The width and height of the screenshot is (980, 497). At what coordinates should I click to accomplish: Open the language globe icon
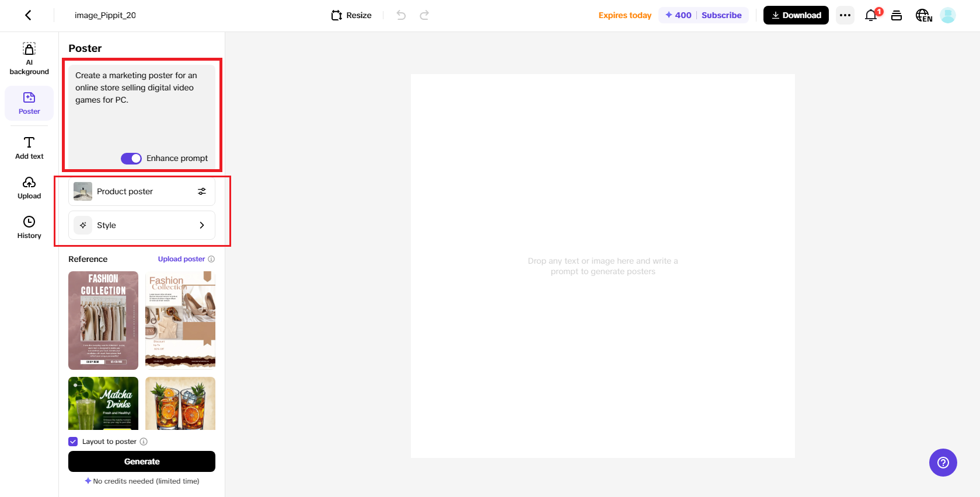point(923,15)
